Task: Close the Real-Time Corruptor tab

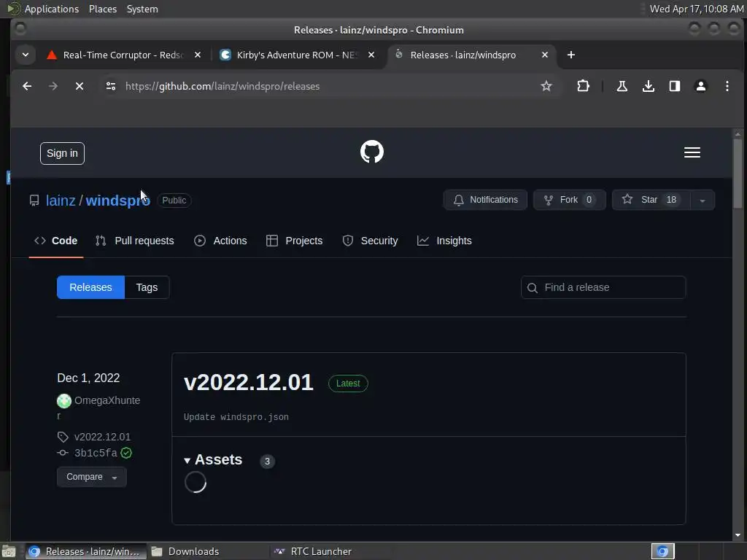Action: tap(197, 55)
